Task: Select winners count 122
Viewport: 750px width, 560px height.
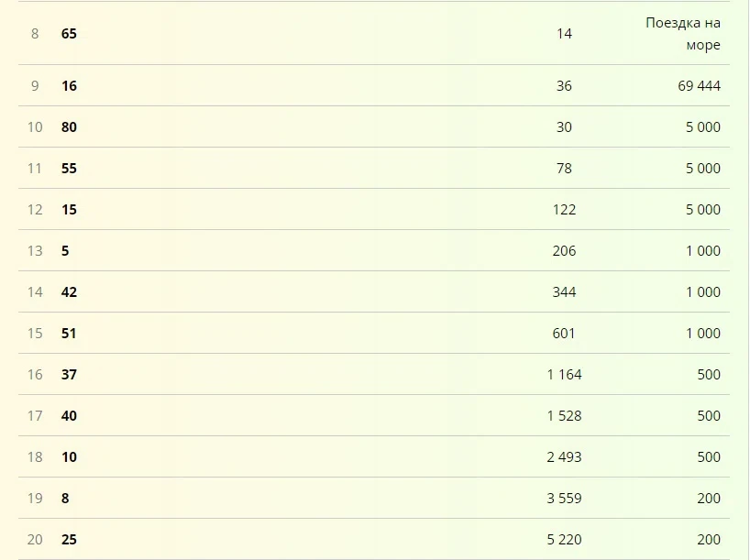Action: click(x=564, y=210)
